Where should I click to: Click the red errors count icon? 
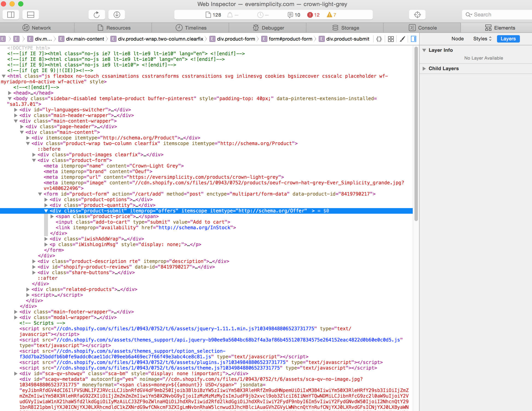point(313,15)
